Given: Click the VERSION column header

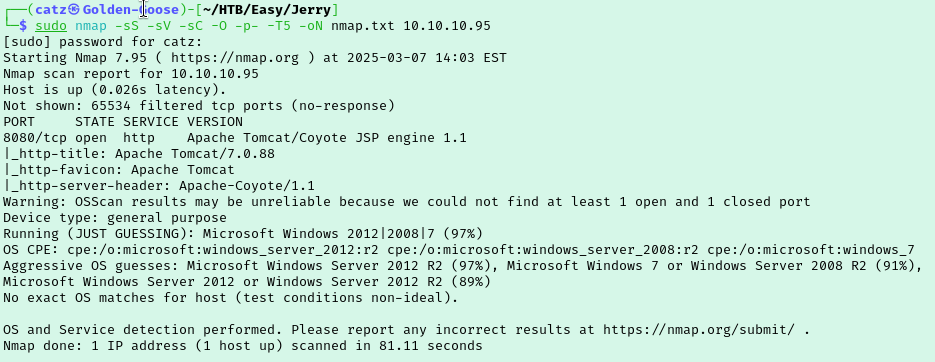Looking at the screenshot, I should click(215, 122).
